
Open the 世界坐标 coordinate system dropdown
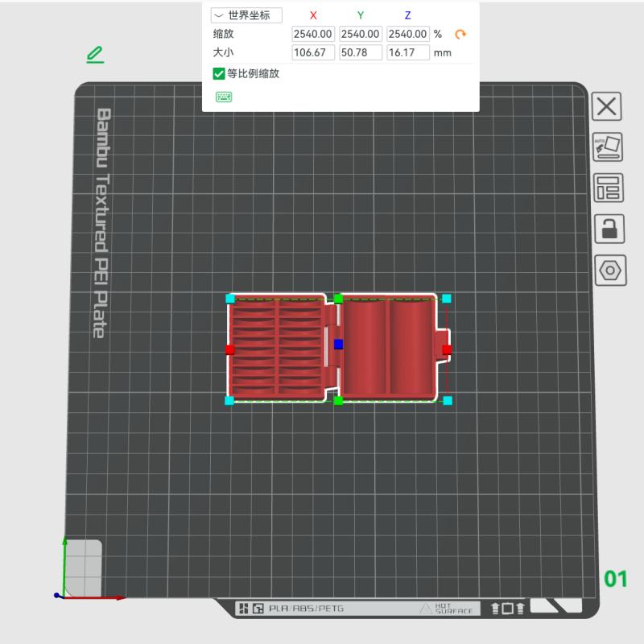(246, 15)
